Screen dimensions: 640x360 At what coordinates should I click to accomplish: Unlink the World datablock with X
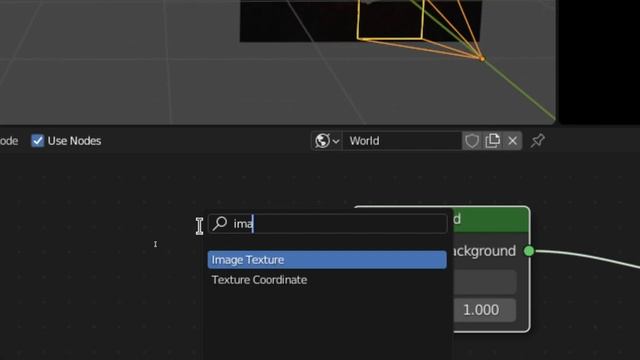(x=513, y=141)
